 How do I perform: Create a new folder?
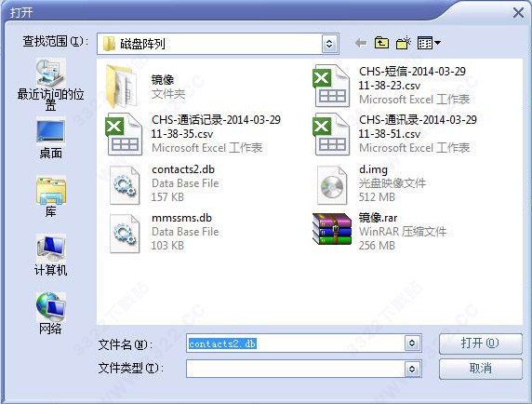click(x=404, y=43)
